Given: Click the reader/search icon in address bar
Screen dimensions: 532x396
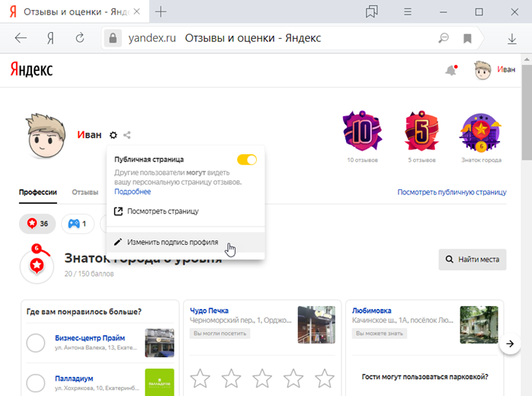Looking at the screenshot, I should coord(443,38).
